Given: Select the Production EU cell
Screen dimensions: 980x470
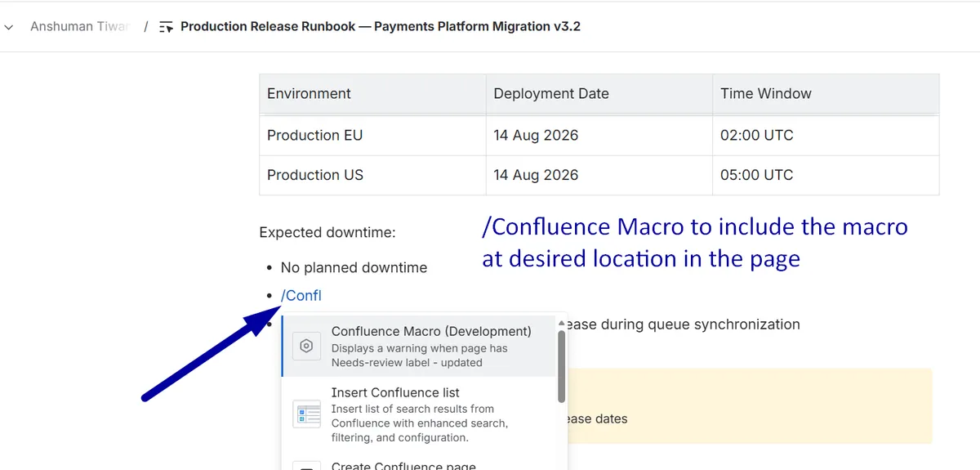Looking at the screenshot, I should click(x=372, y=135).
